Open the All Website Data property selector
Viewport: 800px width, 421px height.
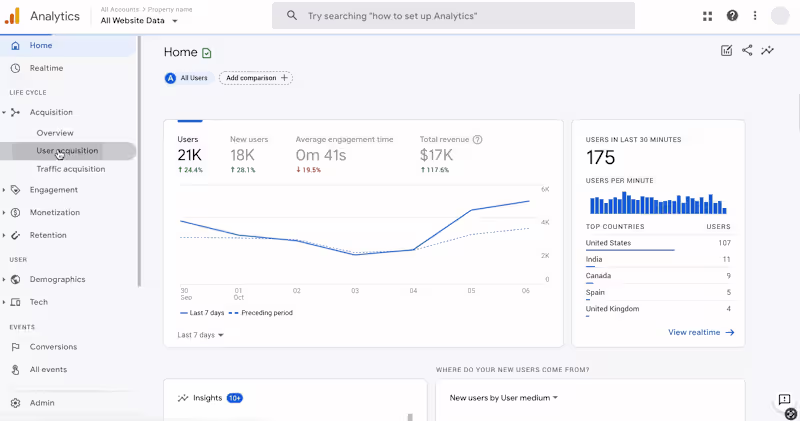click(x=140, y=21)
